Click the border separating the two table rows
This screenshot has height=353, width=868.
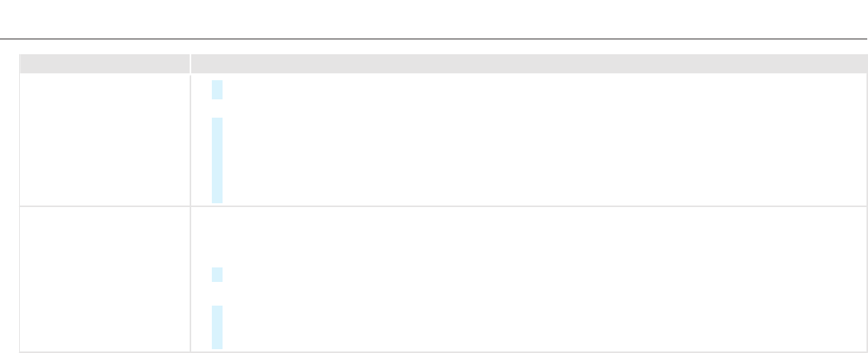434,206
